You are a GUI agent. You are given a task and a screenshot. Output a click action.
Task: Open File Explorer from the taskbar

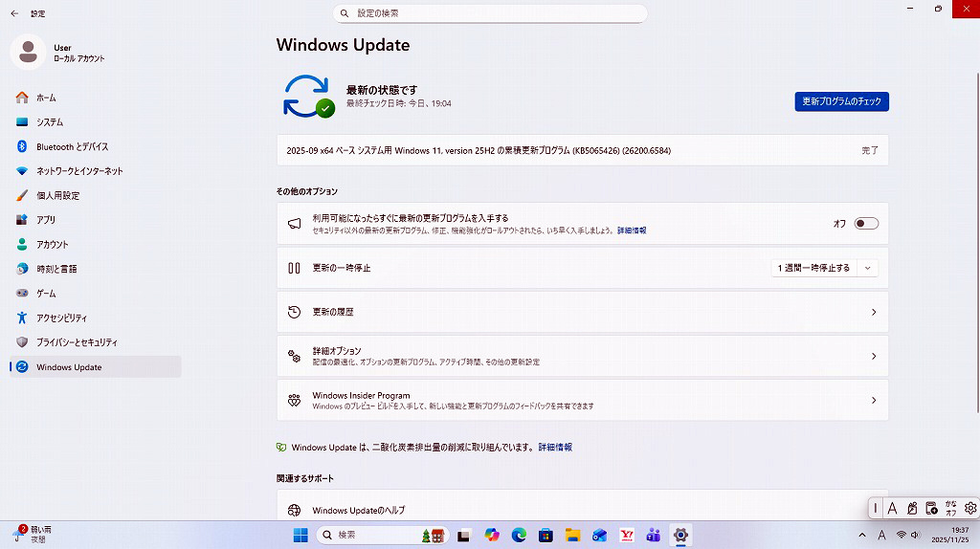572,536
